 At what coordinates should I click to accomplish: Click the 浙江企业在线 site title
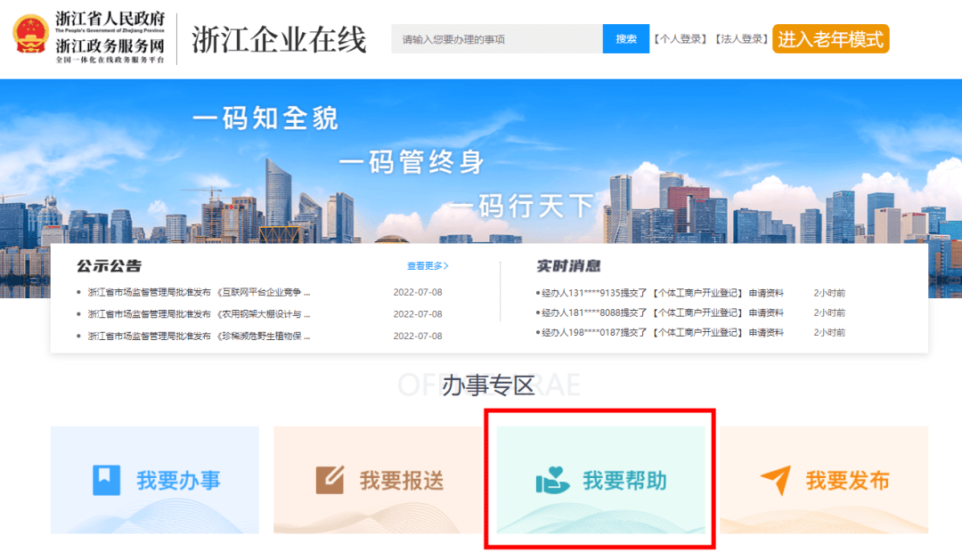tap(281, 37)
